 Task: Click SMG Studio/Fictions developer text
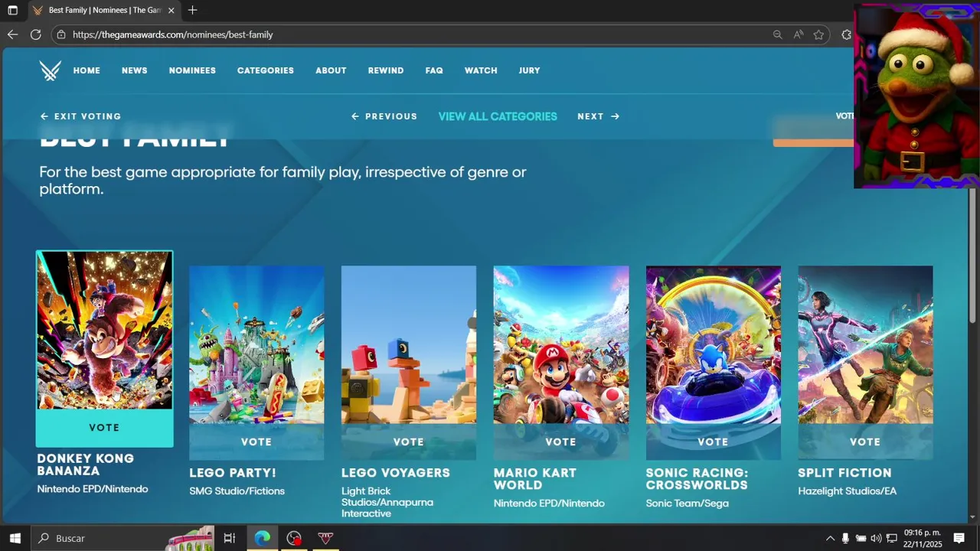point(237,491)
